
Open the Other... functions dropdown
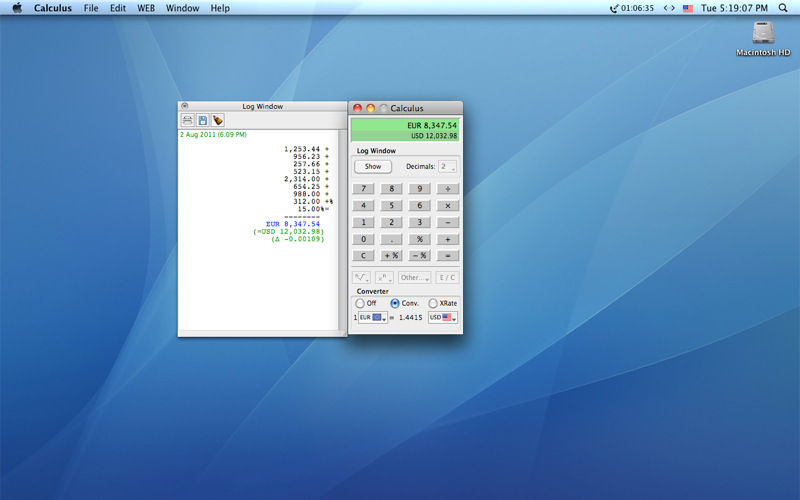pyautogui.click(x=414, y=278)
